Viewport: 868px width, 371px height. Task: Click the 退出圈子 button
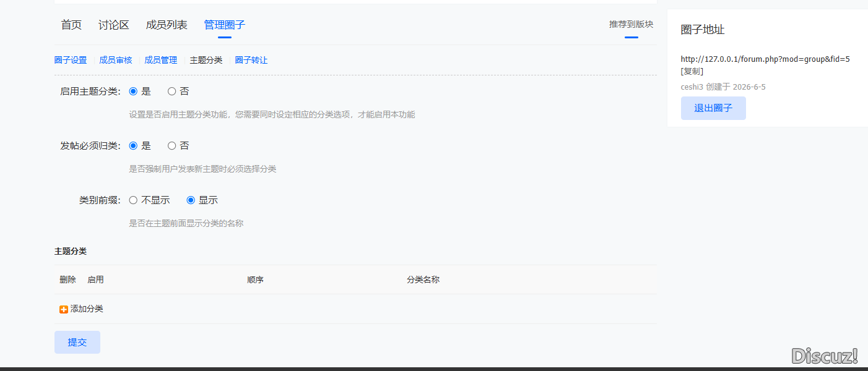[x=713, y=108]
